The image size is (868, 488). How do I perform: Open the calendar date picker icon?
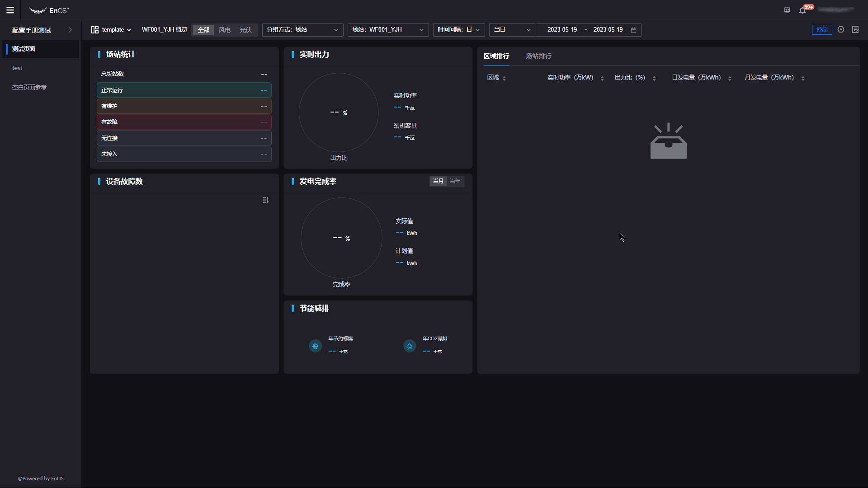click(634, 30)
